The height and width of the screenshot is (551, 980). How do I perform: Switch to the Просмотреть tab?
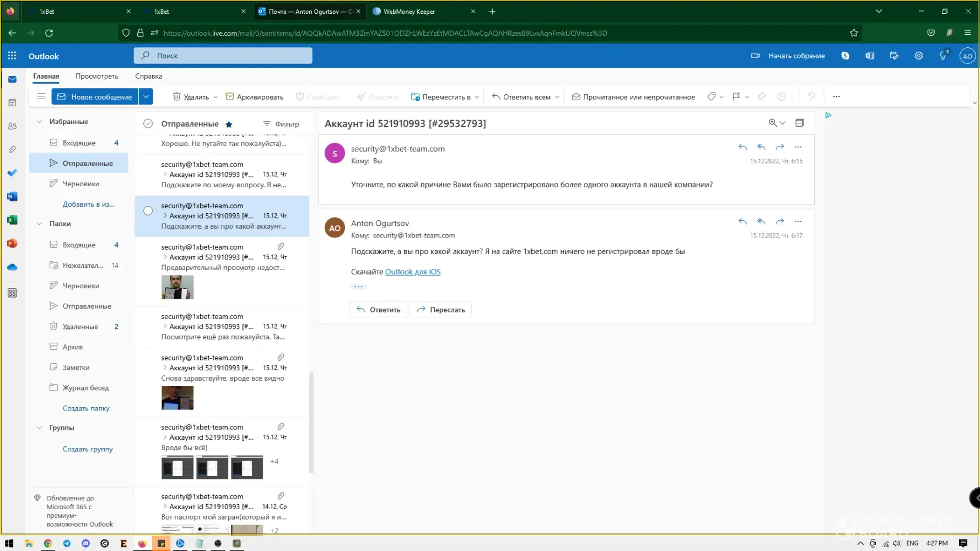tap(96, 76)
